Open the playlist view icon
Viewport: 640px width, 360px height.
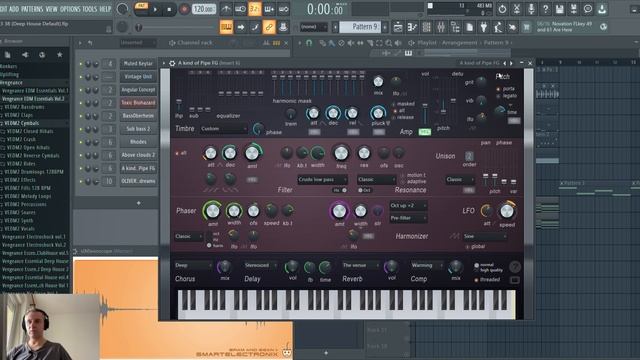[x=398, y=27]
